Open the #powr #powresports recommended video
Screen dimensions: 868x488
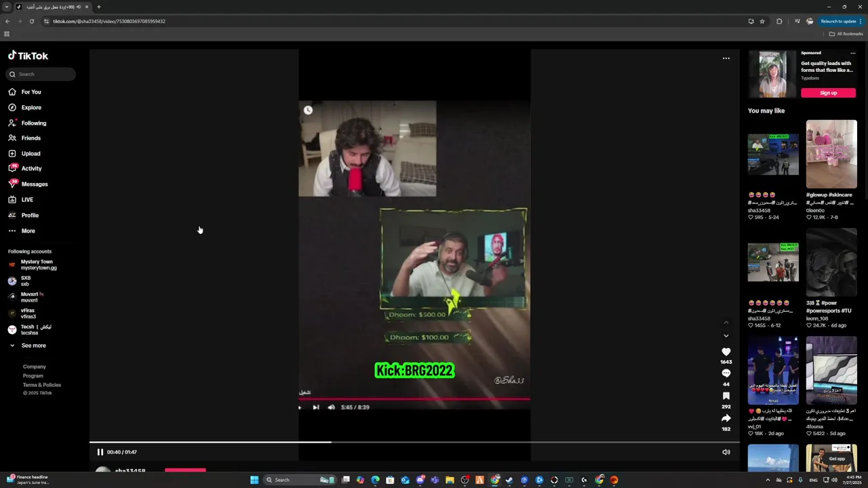coord(831,262)
